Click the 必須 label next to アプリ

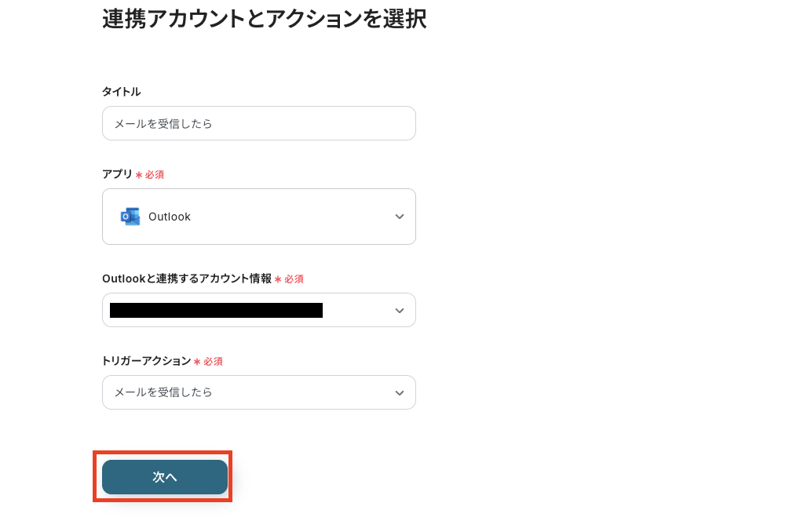point(154,174)
